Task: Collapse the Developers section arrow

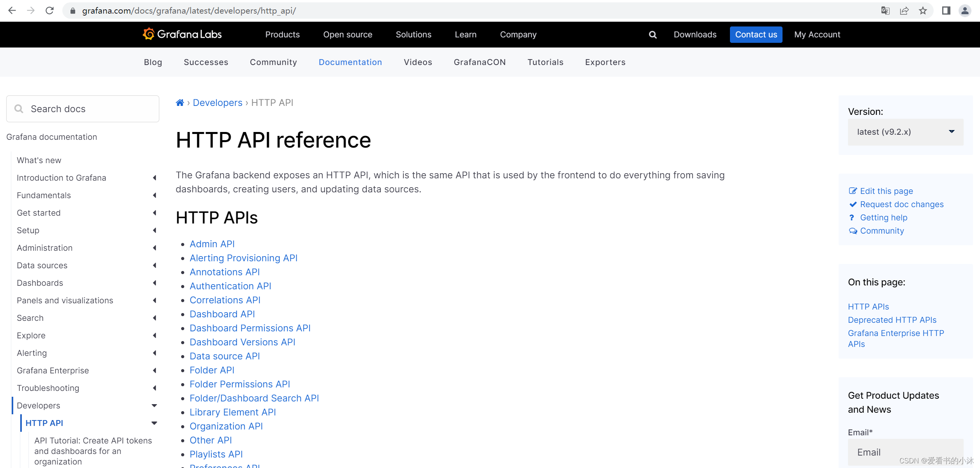Action: [x=154, y=406]
